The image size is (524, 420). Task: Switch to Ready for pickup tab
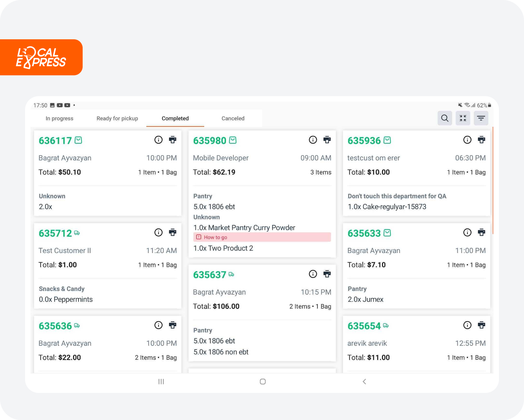[117, 118]
